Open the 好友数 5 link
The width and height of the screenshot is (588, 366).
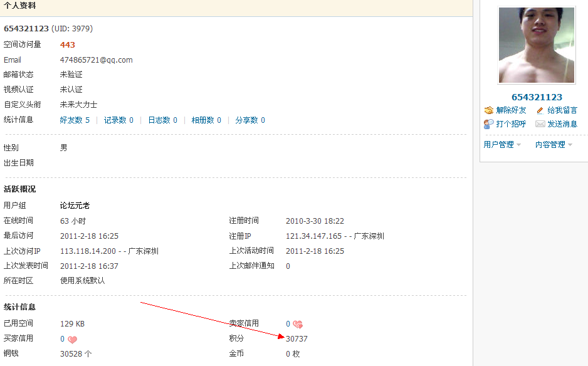[x=75, y=120]
